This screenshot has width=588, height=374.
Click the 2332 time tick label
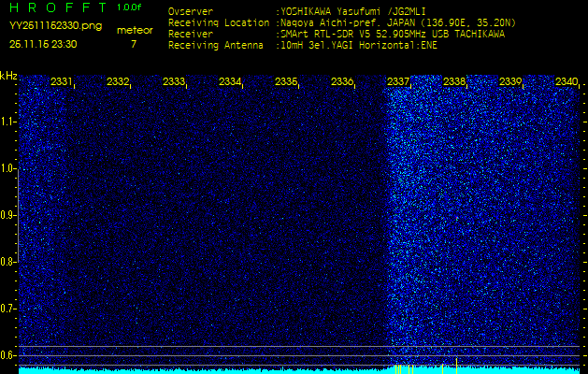tap(118, 81)
